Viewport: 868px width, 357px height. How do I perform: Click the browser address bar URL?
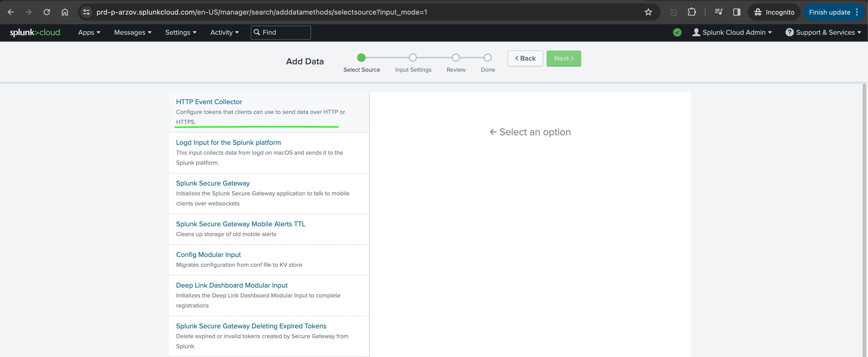261,12
